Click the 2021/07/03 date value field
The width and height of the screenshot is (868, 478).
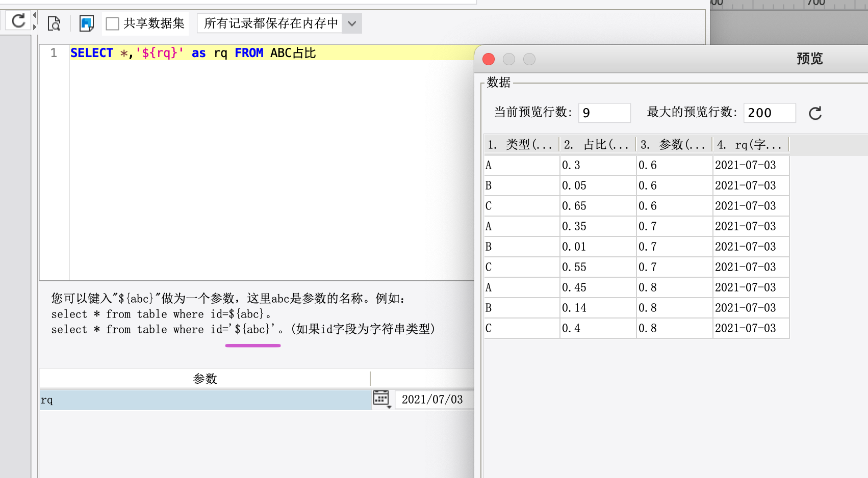click(433, 400)
